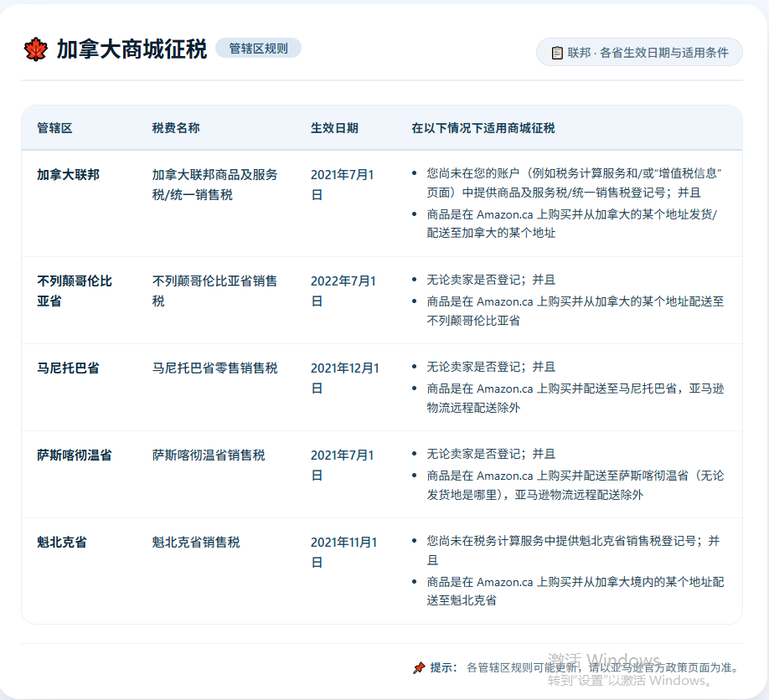Select the 马尼托巴省 jurisdiction cell

coord(68,368)
